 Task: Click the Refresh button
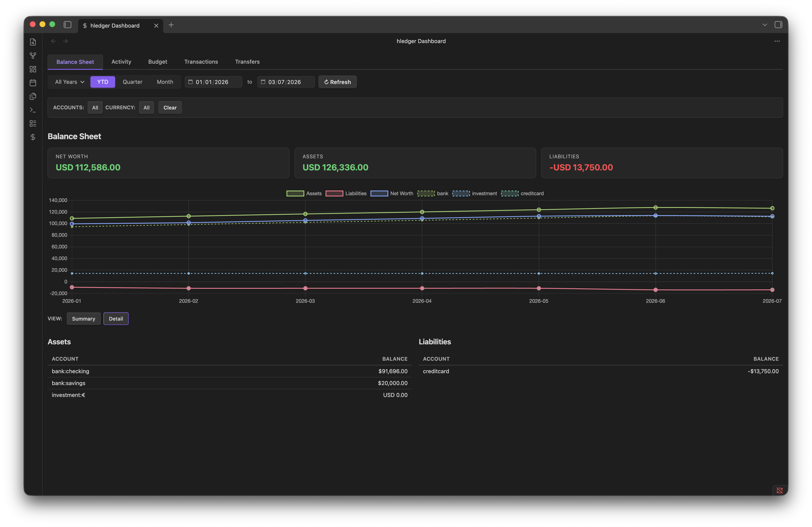pyautogui.click(x=337, y=82)
